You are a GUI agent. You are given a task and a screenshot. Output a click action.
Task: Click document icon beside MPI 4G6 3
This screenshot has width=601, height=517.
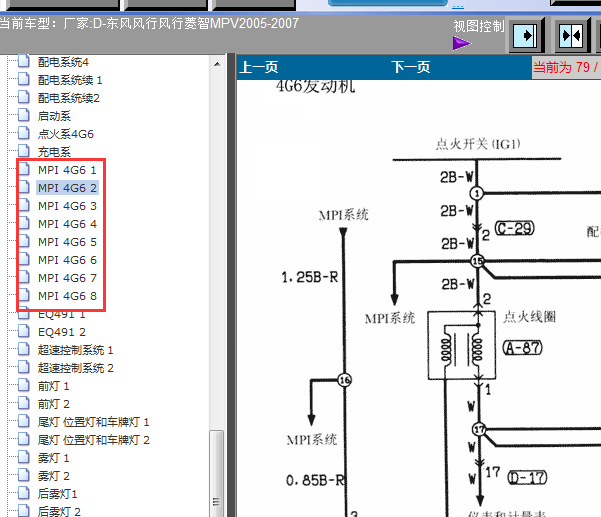coord(24,205)
